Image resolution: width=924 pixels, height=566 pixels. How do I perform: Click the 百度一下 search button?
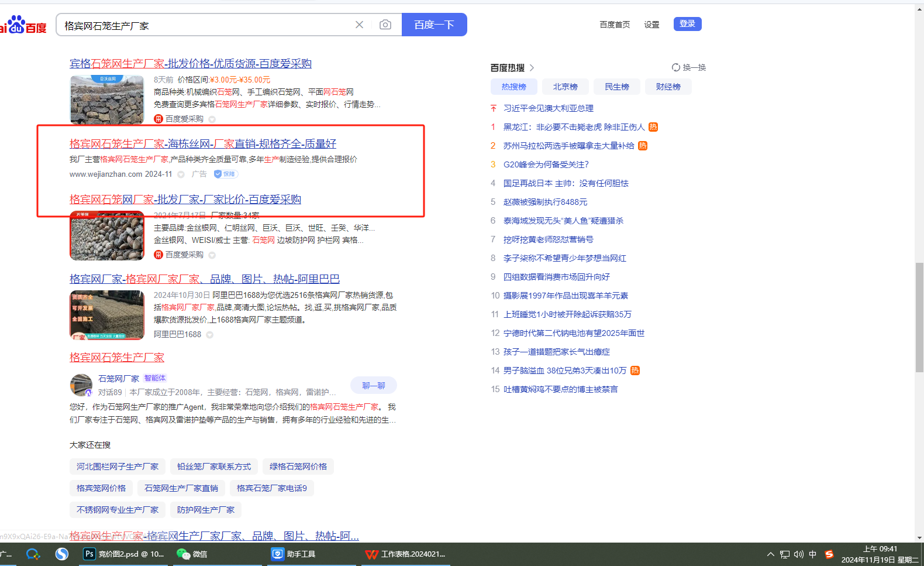click(434, 25)
